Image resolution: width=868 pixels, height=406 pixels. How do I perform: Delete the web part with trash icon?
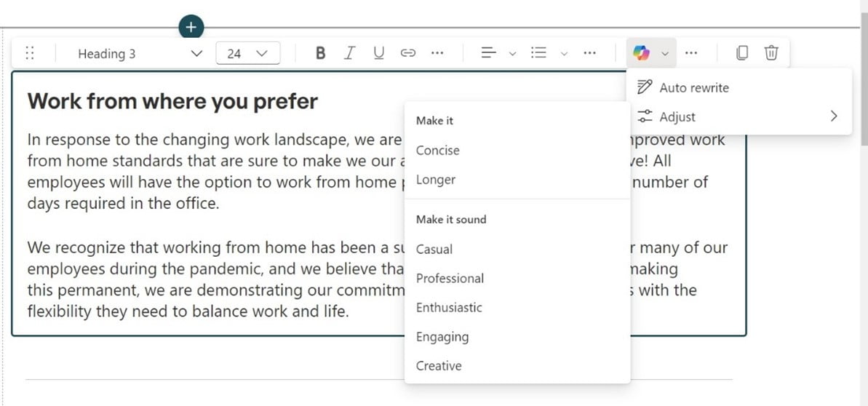[771, 53]
